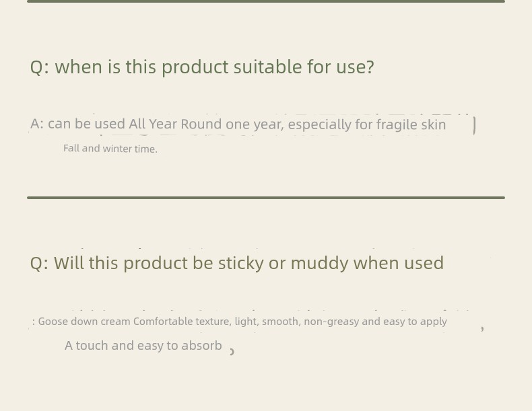The width and height of the screenshot is (532, 411).
Task: Click the 'Q:' label of first question
Action: [40, 67]
